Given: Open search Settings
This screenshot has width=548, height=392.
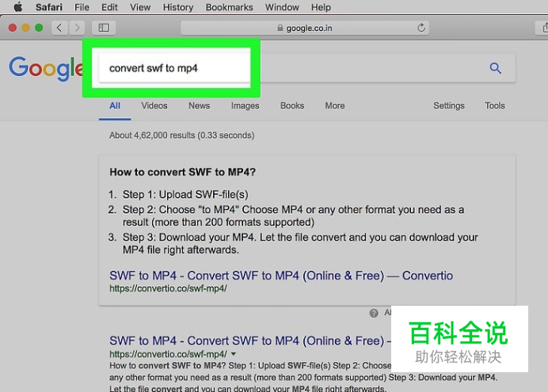Looking at the screenshot, I should tap(449, 106).
